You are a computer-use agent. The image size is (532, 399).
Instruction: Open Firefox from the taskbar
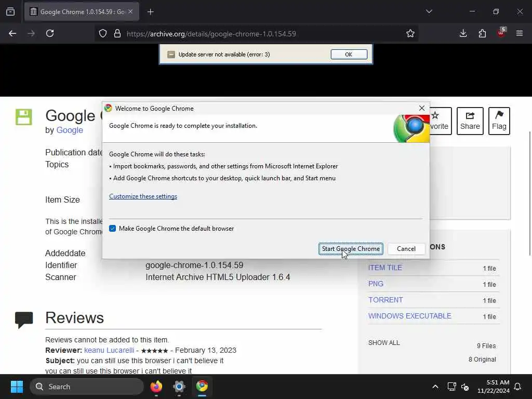pos(156,387)
